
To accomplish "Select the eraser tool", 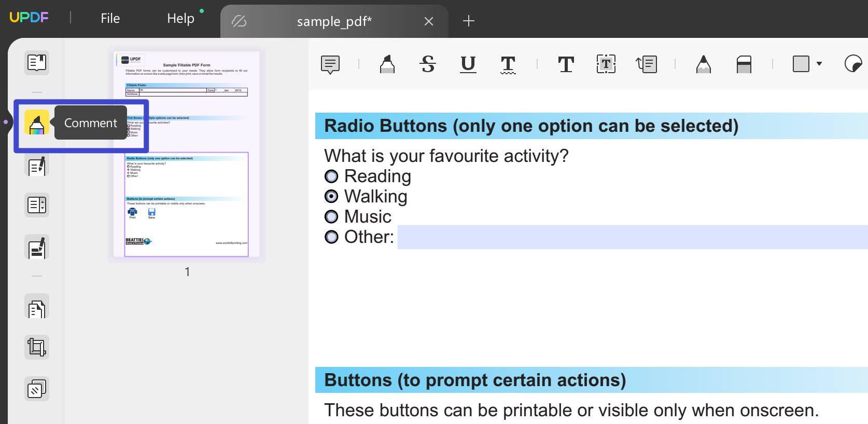I will (x=744, y=64).
